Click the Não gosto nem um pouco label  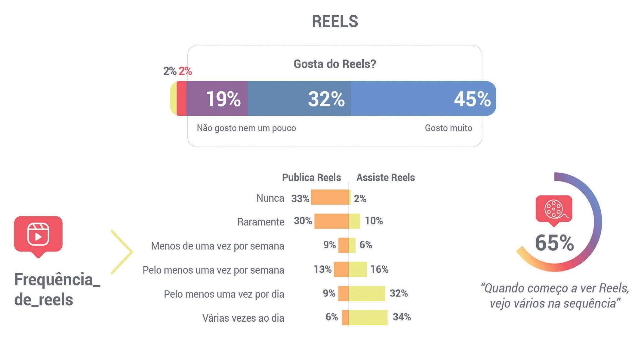tap(246, 128)
